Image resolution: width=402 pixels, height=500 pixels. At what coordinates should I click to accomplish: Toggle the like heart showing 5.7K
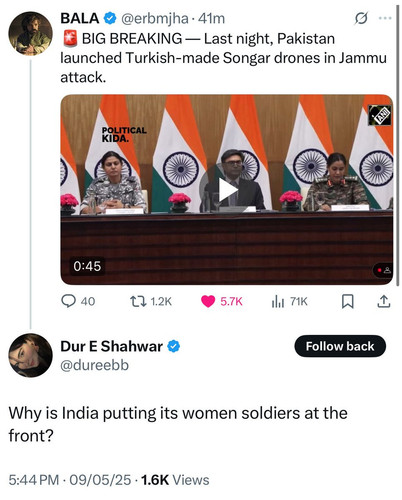[x=221, y=301]
